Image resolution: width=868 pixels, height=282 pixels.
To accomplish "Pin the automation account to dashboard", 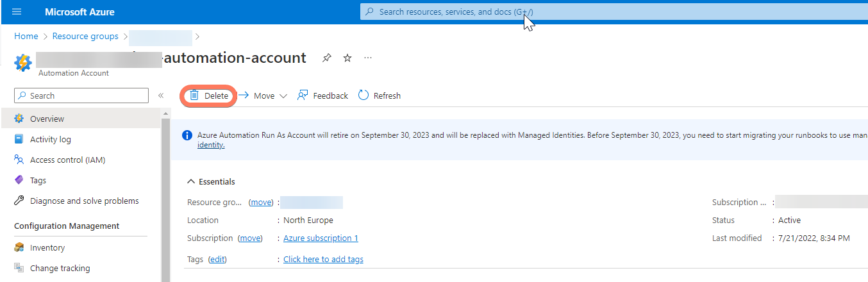I will pyautogui.click(x=327, y=58).
